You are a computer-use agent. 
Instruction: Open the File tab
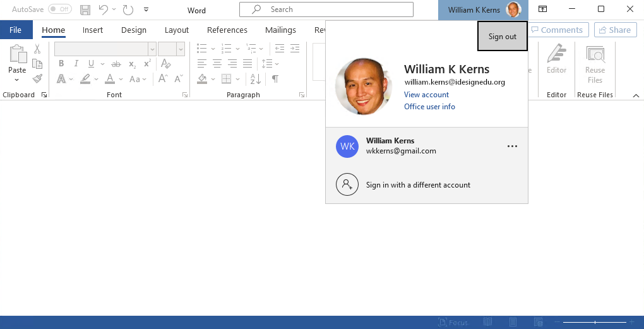[15, 30]
